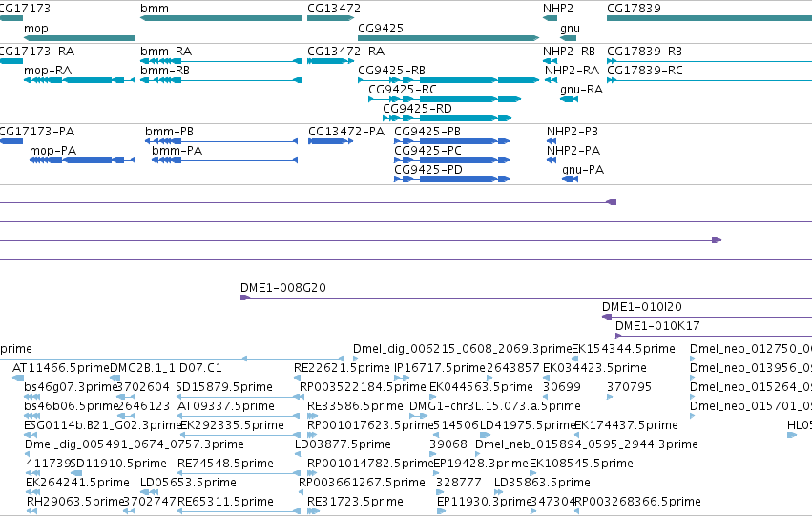Image resolution: width=812 pixels, height=516 pixels.
Task: Click the NHP2-PB protein glyph
Action: (x=551, y=141)
